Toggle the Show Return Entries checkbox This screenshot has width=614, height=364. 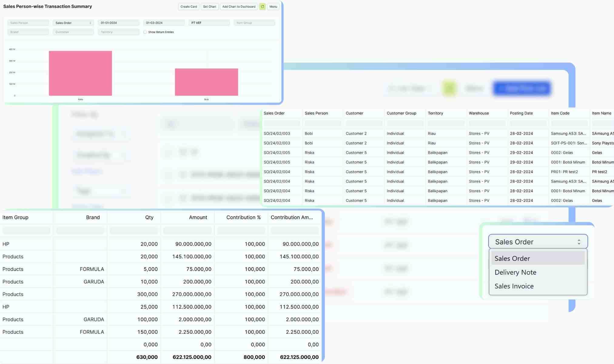(x=145, y=32)
